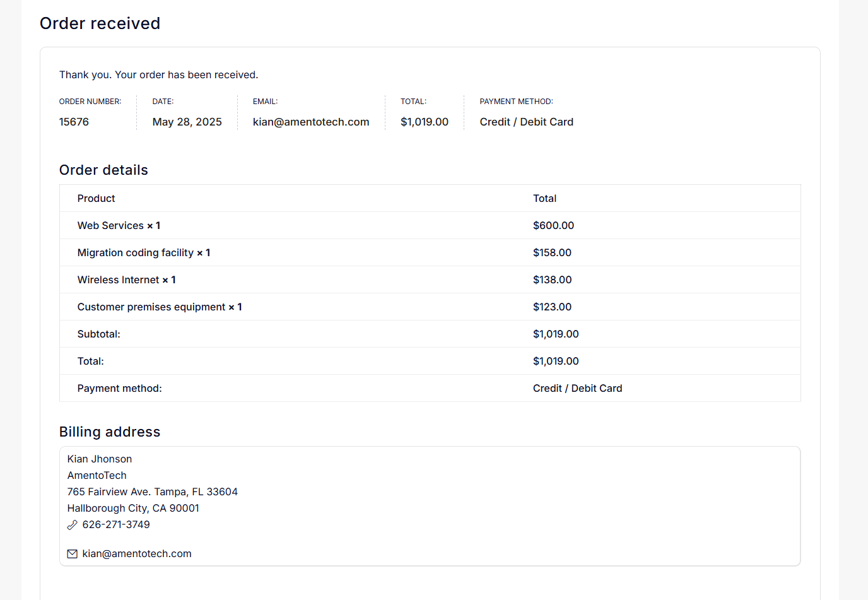Click the Product column header
The width and height of the screenshot is (868, 600).
(96, 199)
